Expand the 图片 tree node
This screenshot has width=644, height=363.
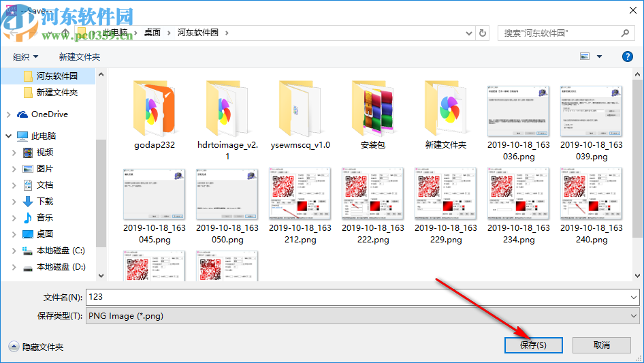(14, 169)
